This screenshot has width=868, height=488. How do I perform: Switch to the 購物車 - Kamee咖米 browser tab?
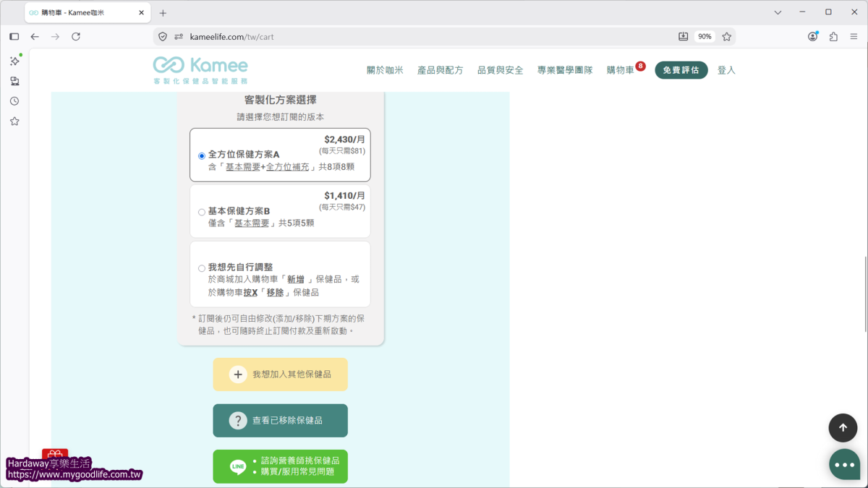87,12
